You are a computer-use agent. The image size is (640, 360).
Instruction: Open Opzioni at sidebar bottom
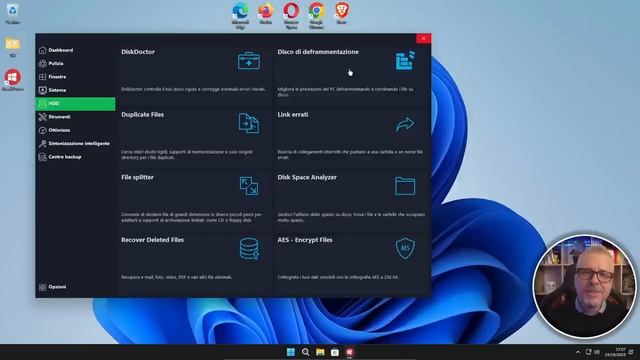pos(76,287)
